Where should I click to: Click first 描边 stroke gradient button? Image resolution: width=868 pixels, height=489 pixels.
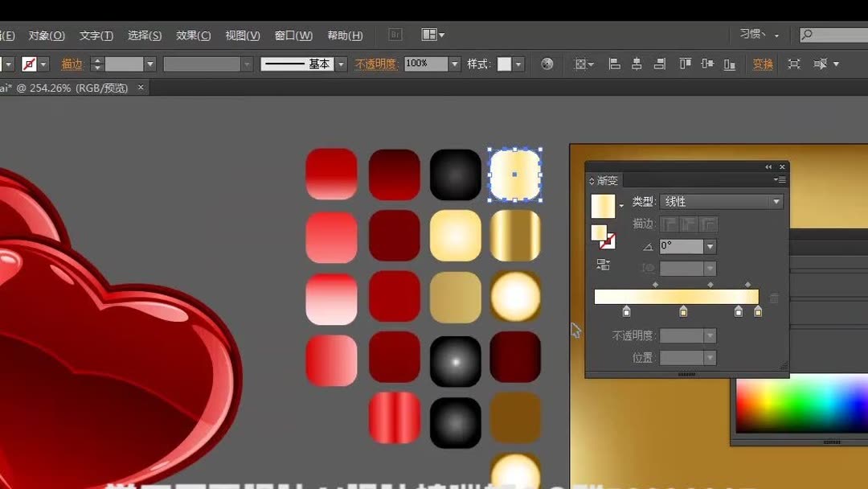point(669,224)
